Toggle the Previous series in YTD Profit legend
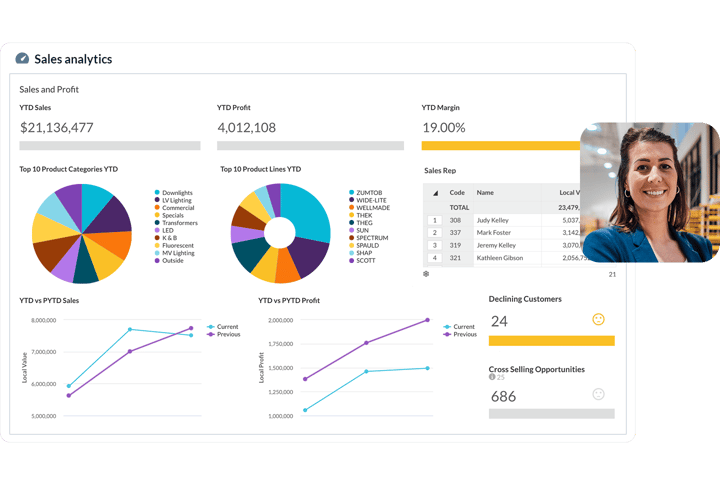720x485 pixels. click(x=459, y=334)
